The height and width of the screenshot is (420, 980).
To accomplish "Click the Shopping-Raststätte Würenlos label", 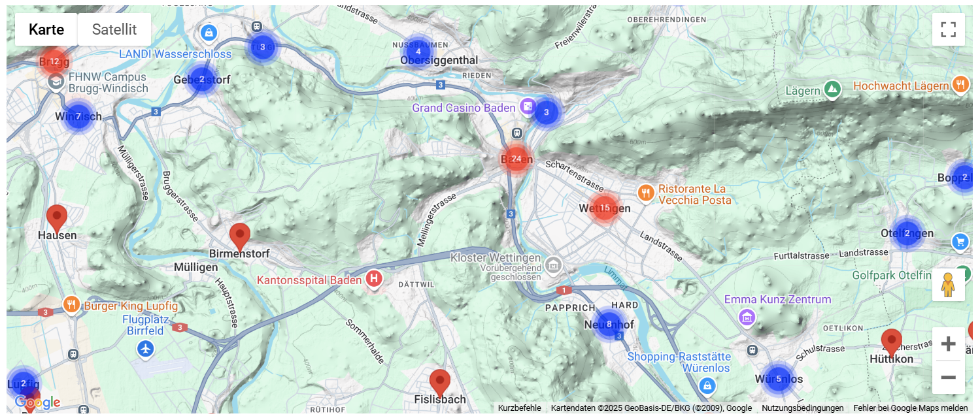I will (679, 363).
